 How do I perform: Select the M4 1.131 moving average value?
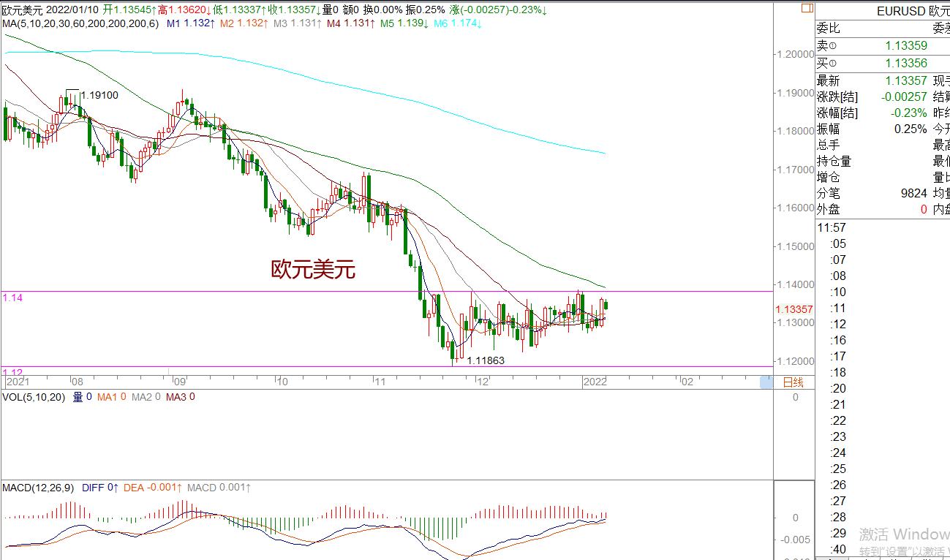coord(351,23)
